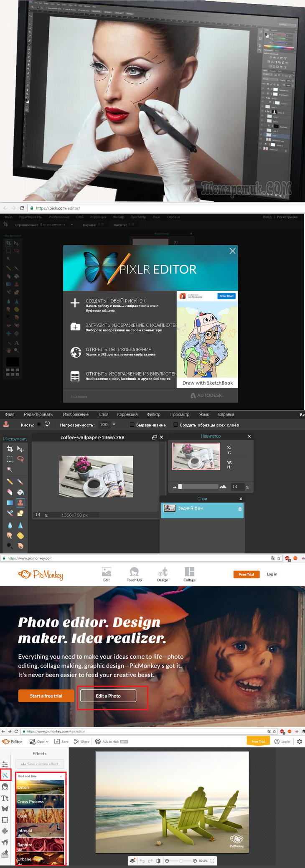Viewport: 305px width, 868px height.
Task: Click Start a free trial button
Action: [46, 696]
